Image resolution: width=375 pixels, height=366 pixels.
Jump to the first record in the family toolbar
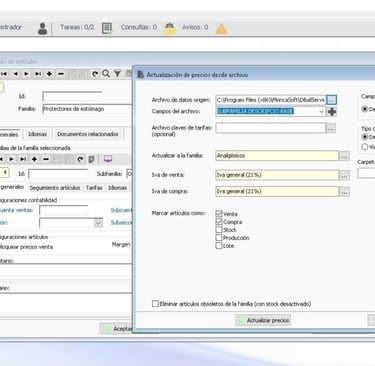click(4, 74)
